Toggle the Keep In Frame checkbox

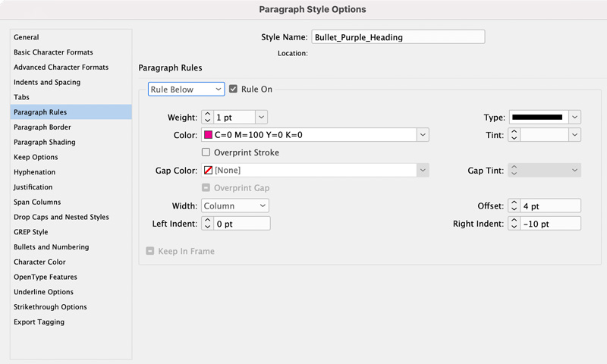tap(149, 251)
